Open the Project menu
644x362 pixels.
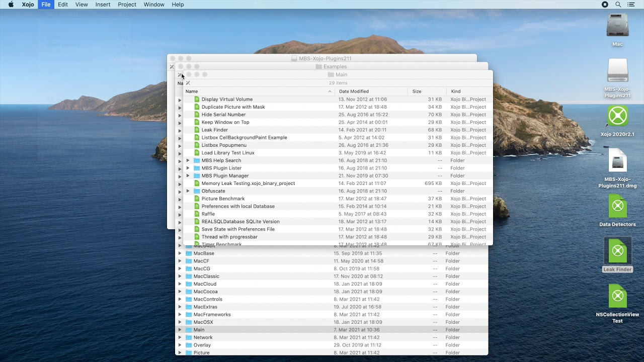pyautogui.click(x=127, y=5)
